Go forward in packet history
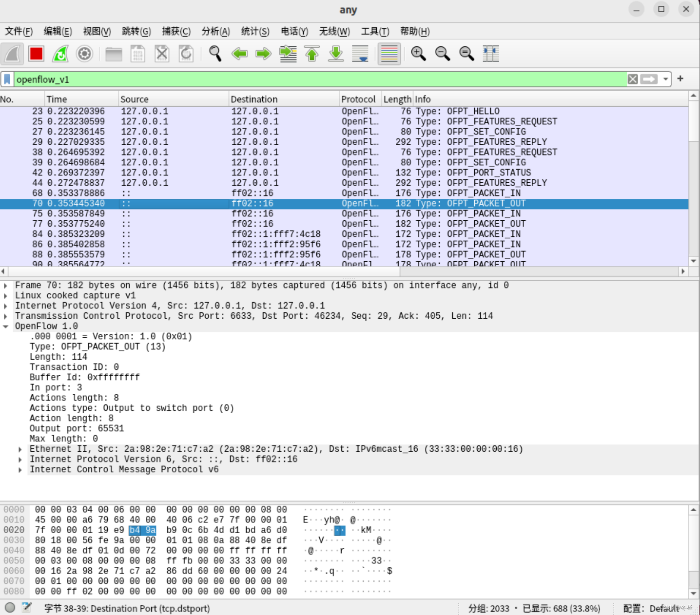 click(263, 54)
